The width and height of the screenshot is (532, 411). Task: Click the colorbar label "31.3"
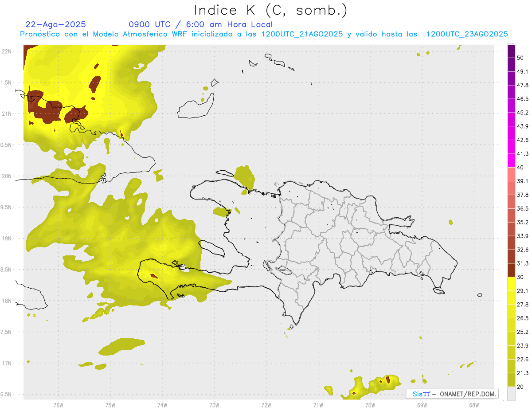(x=523, y=263)
